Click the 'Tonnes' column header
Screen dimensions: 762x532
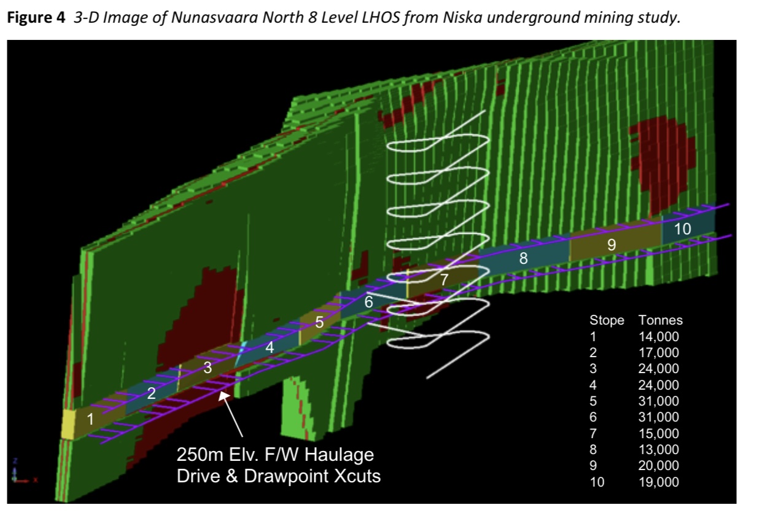[660, 320]
